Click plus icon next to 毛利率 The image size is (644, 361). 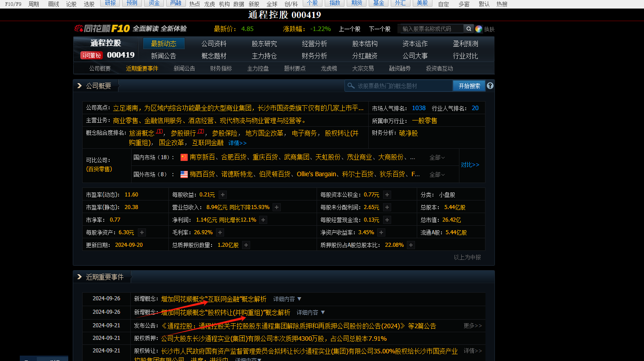tap(220, 232)
